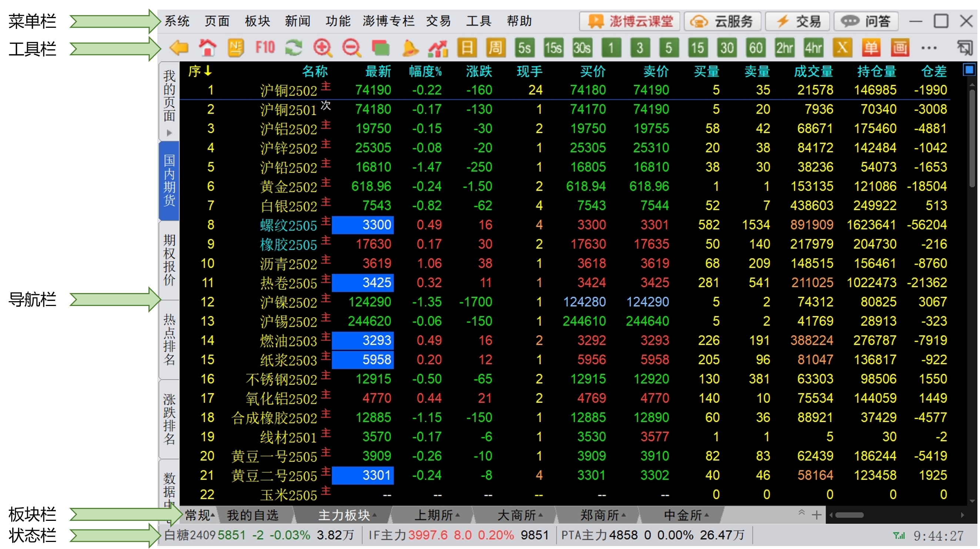Add a new board with plus button

click(x=816, y=516)
